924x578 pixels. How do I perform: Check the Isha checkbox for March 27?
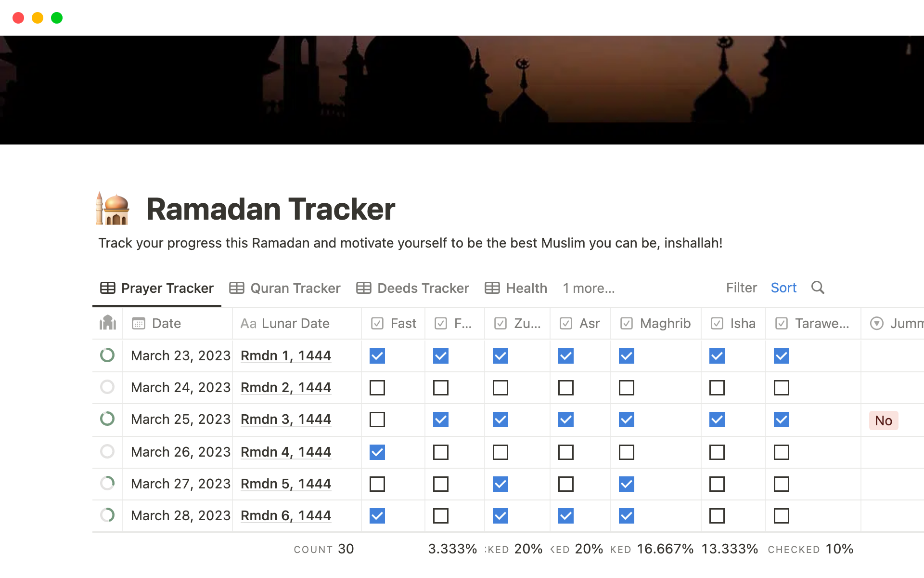click(717, 484)
